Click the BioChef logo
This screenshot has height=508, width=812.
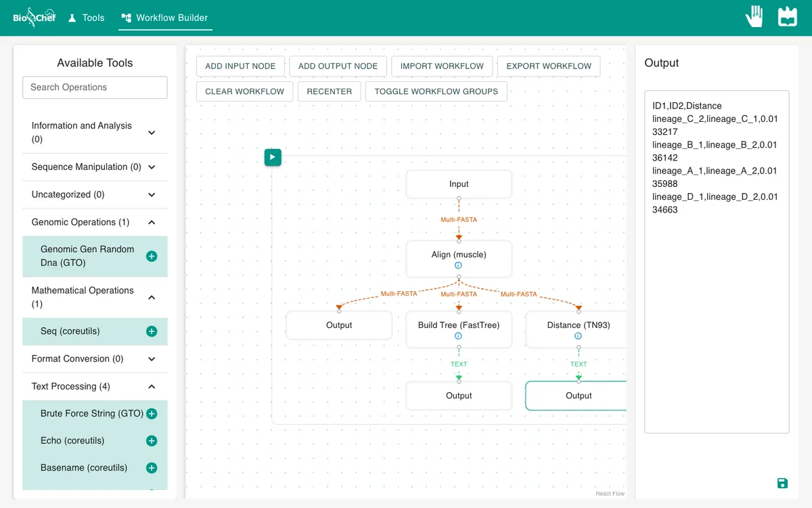click(35, 18)
